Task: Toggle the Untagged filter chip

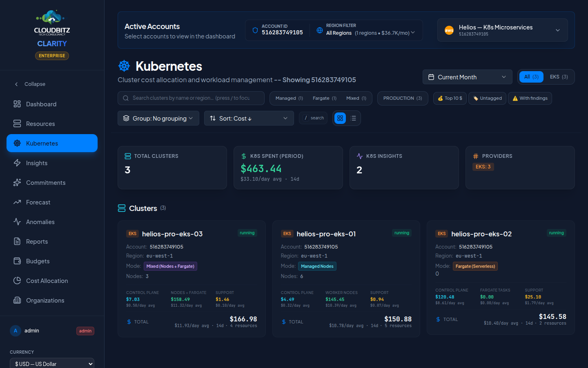Action: pos(488,98)
